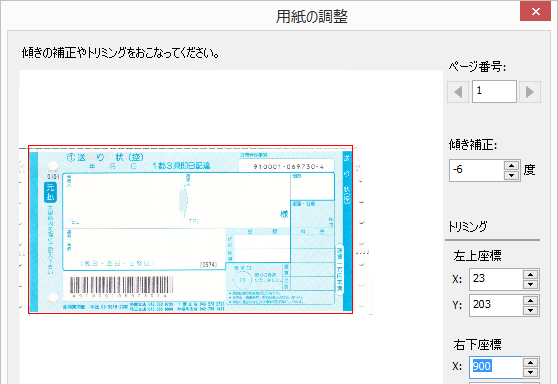
Task: Click the bottom-right X field showing 900
Action: tap(496, 367)
